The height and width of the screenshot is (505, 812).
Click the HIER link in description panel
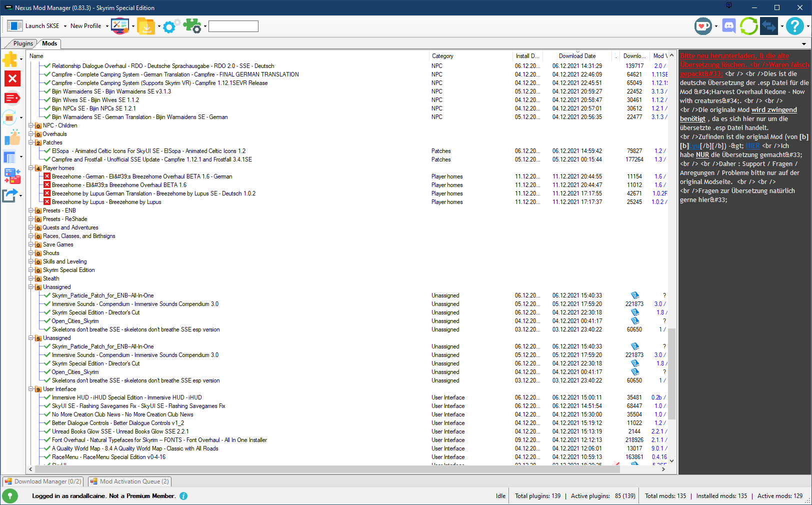752,146
